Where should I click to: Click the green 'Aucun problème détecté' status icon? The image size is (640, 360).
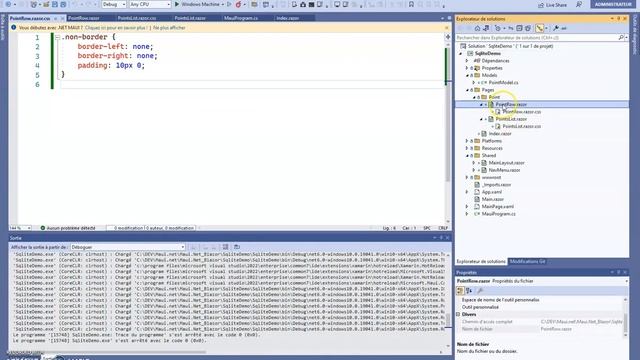(x=42, y=228)
